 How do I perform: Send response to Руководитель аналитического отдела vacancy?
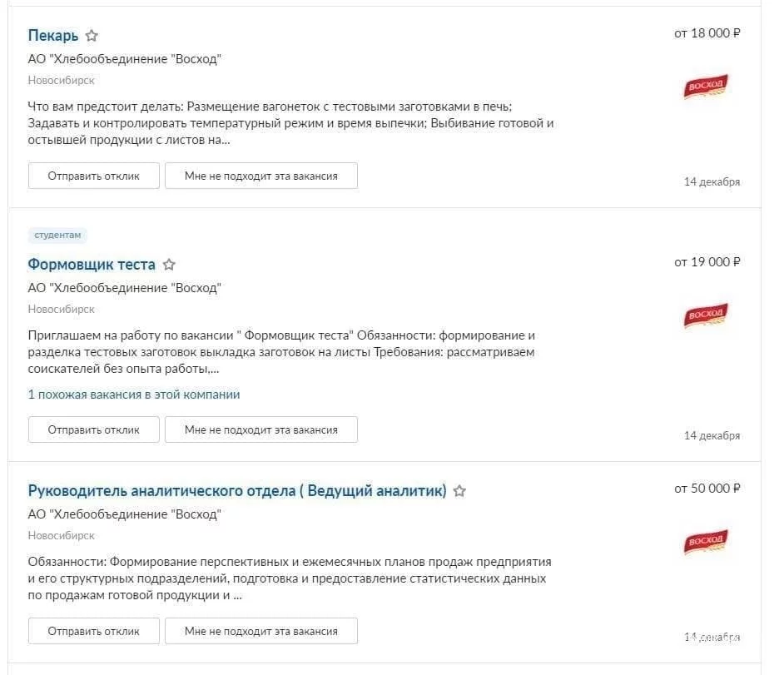93,631
